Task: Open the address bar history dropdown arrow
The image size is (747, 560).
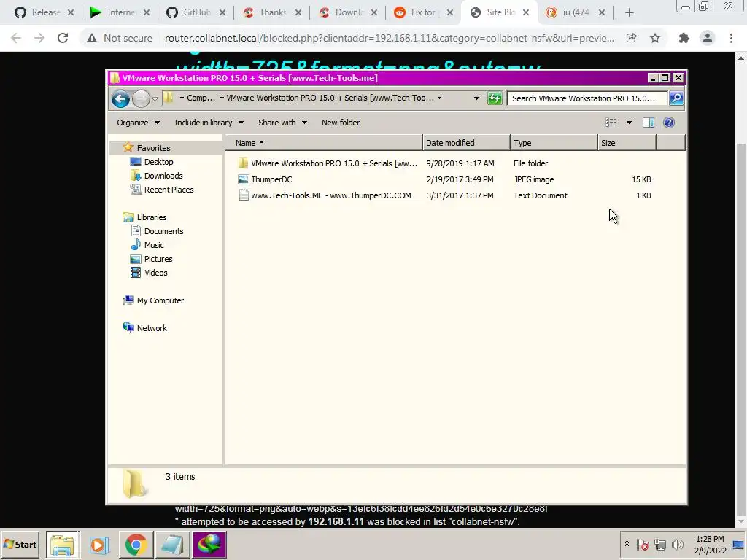Action: (x=476, y=98)
